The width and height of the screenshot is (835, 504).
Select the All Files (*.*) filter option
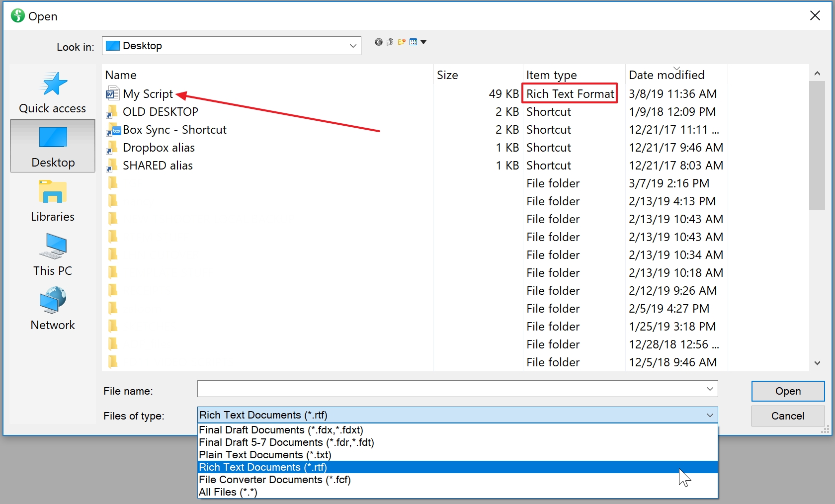[x=228, y=492]
